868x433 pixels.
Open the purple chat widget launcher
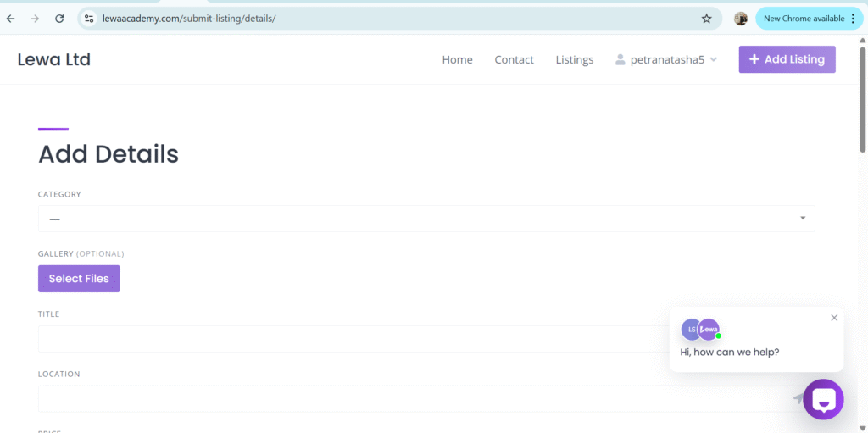823,399
